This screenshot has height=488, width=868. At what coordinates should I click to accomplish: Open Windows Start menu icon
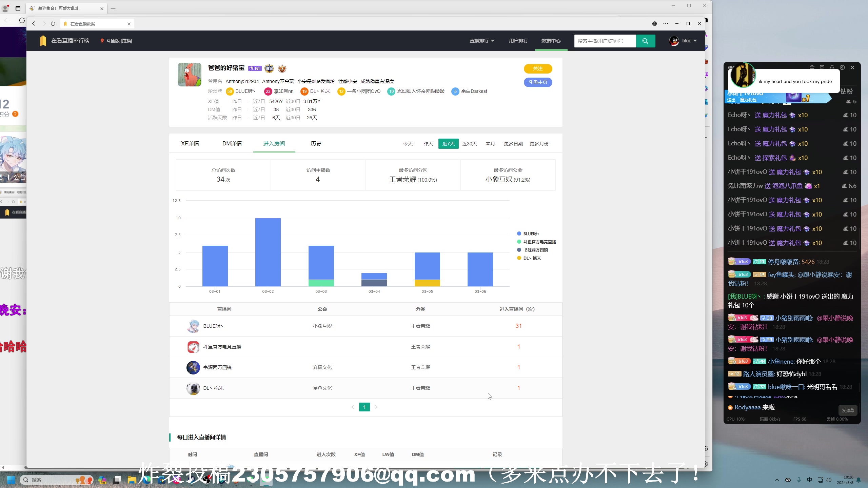click(11, 480)
